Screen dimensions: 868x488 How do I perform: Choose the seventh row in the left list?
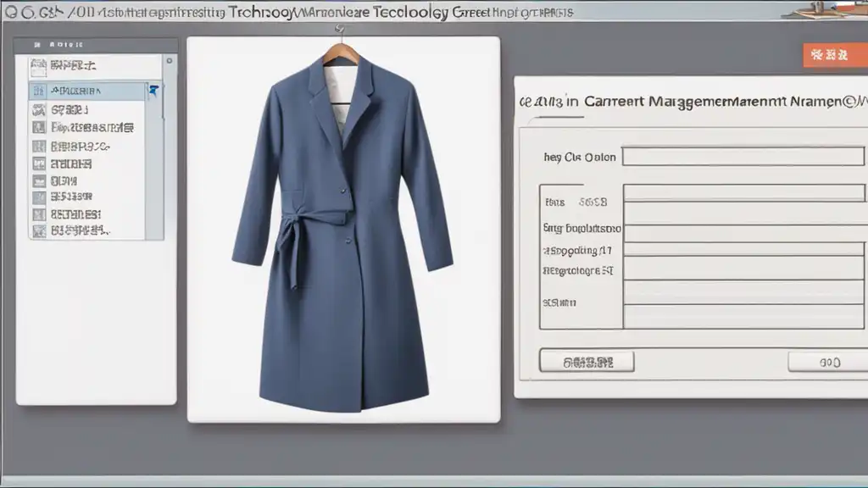[x=85, y=180]
